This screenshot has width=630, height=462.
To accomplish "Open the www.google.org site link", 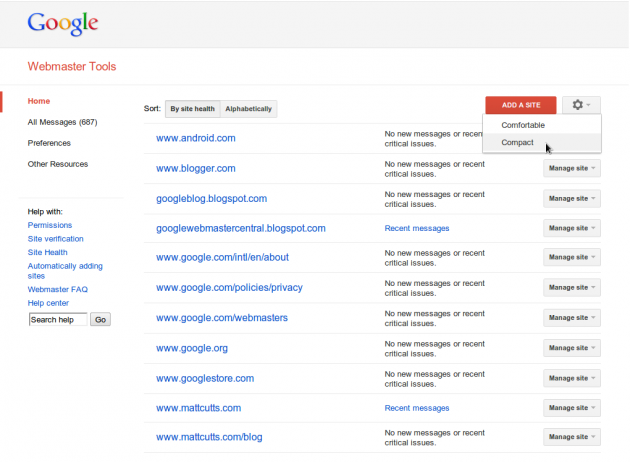I will point(192,348).
